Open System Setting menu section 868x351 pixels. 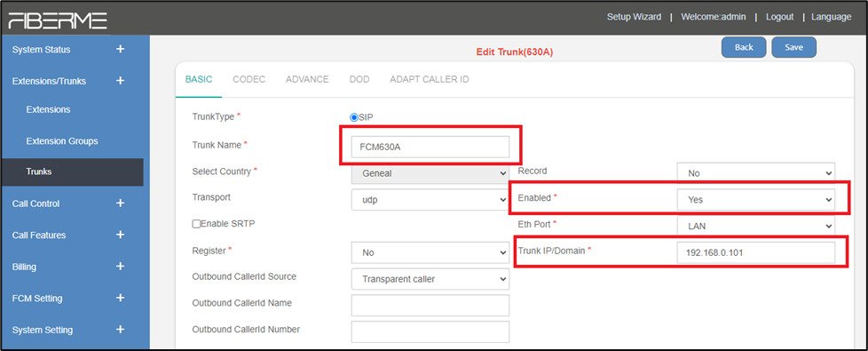coord(42,330)
